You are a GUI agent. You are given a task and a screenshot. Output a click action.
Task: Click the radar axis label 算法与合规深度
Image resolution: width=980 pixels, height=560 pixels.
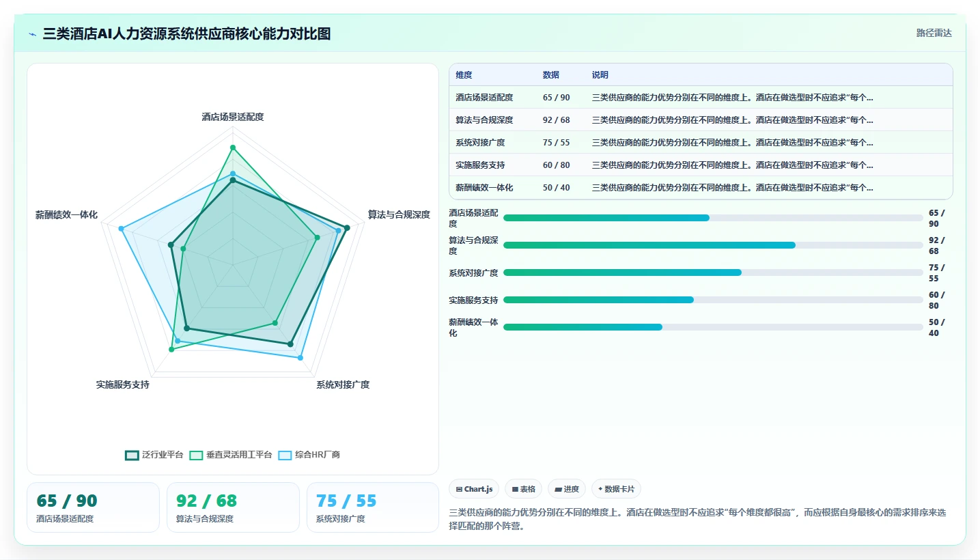[x=400, y=215]
